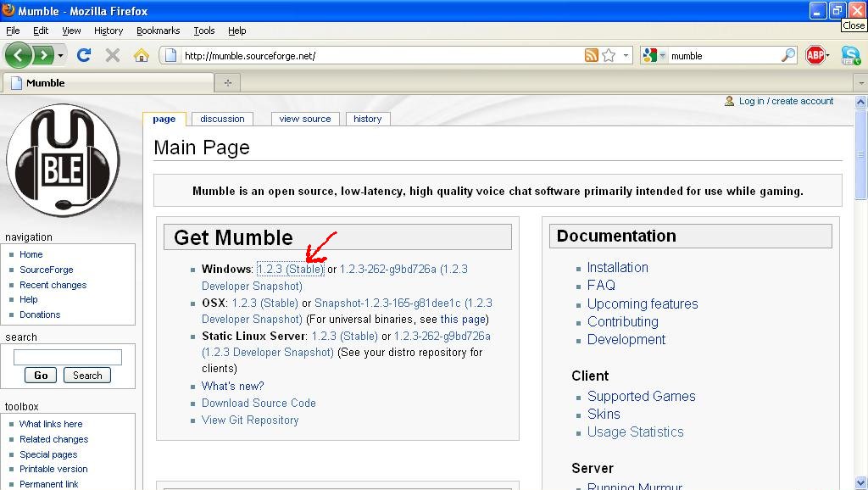Viewport: 868px width, 490px height.
Task: Open the Home page icon
Action: (x=142, y=55)
